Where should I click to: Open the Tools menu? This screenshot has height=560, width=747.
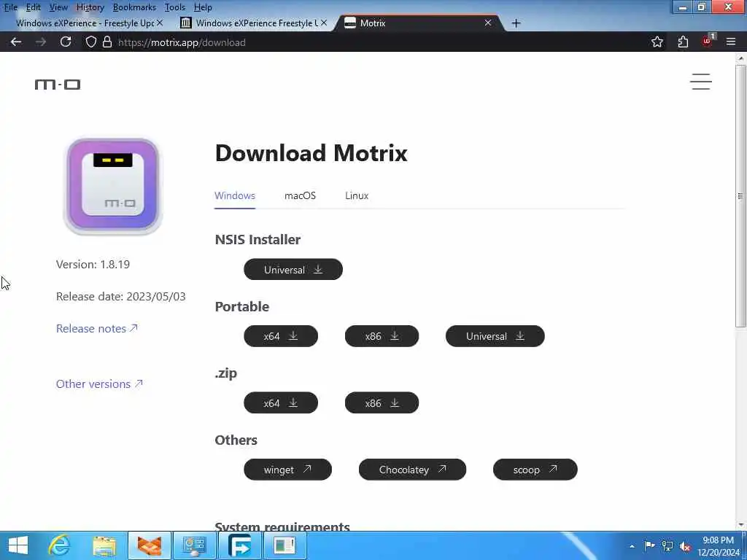pos(175,7)
